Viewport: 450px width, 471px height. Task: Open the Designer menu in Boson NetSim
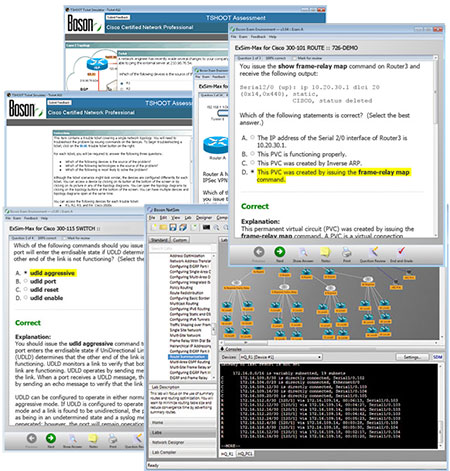(x=204, y=218)
